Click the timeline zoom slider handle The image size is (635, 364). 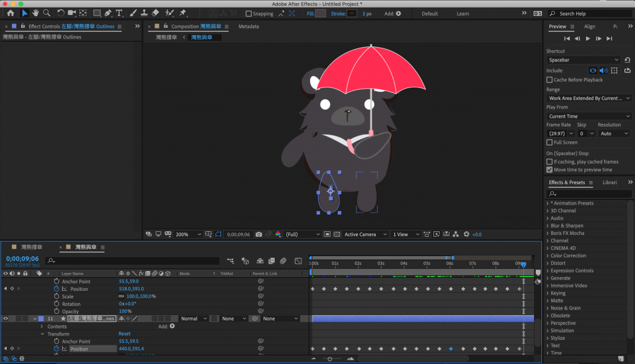click(x=330, y=359)
